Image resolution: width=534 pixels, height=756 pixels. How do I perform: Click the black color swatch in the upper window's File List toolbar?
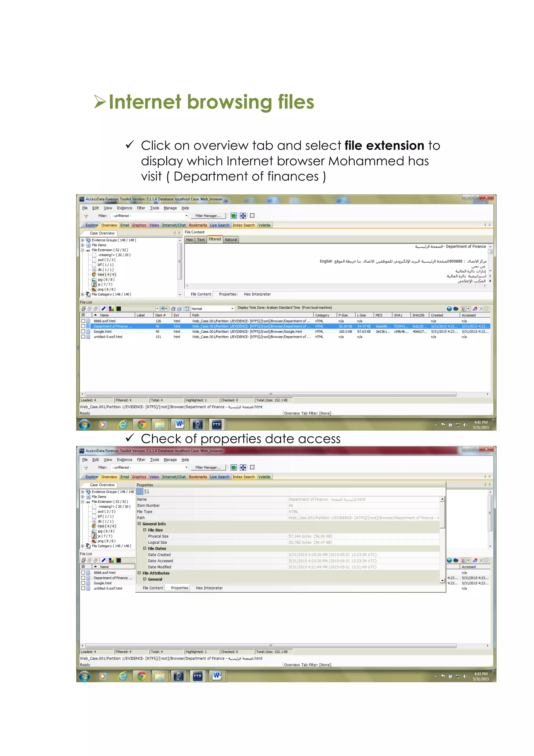click(119, 309)
